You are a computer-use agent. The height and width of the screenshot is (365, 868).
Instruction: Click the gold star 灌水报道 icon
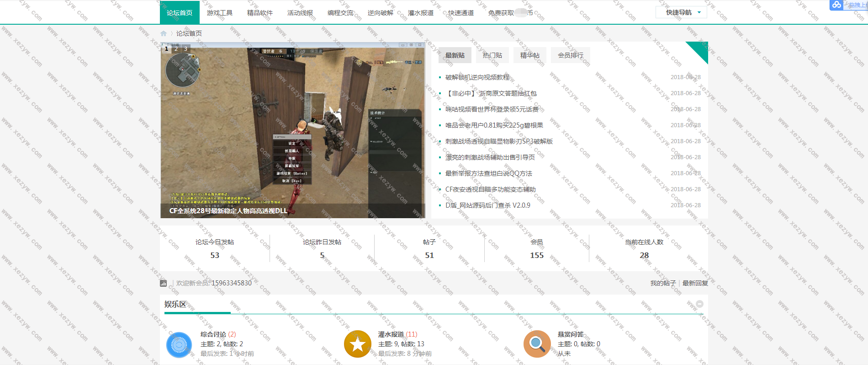coord(357,344)
